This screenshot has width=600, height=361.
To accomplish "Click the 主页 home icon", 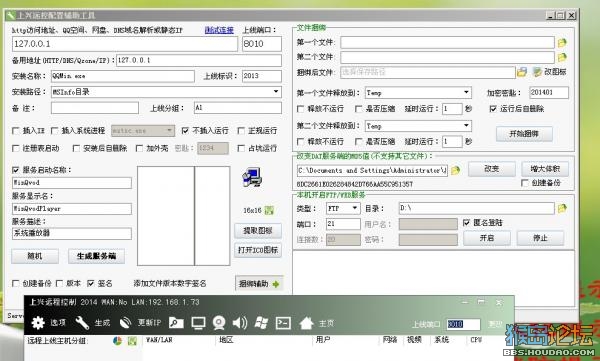I will coord(307,323).
